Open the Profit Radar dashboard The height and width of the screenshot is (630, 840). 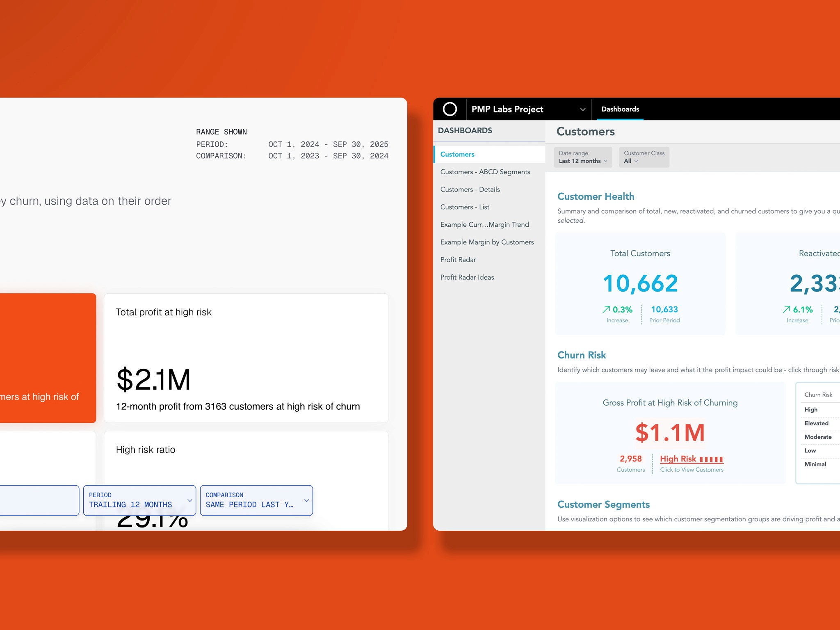point(458,260)
